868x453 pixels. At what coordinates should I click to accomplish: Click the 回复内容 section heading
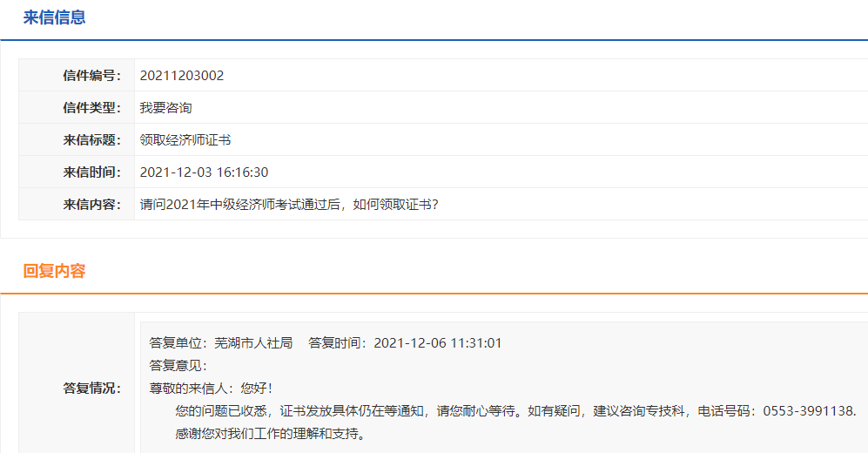(x=54, y=271)
